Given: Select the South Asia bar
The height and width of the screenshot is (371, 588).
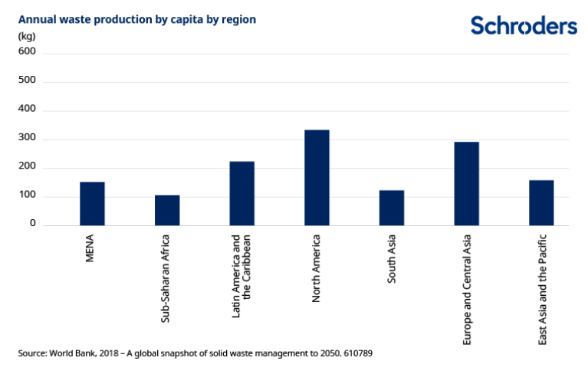Looking at the screenshot, I should pos(392,208).
